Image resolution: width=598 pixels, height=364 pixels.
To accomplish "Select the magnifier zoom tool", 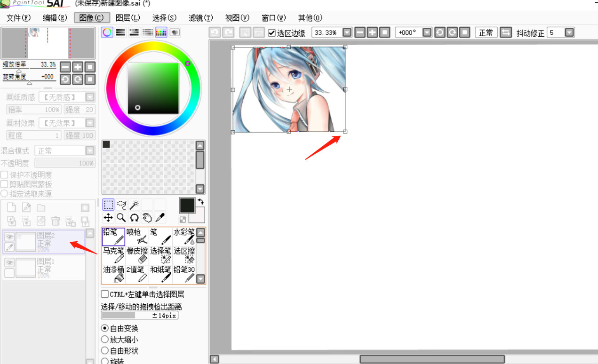I will point(121,217).
